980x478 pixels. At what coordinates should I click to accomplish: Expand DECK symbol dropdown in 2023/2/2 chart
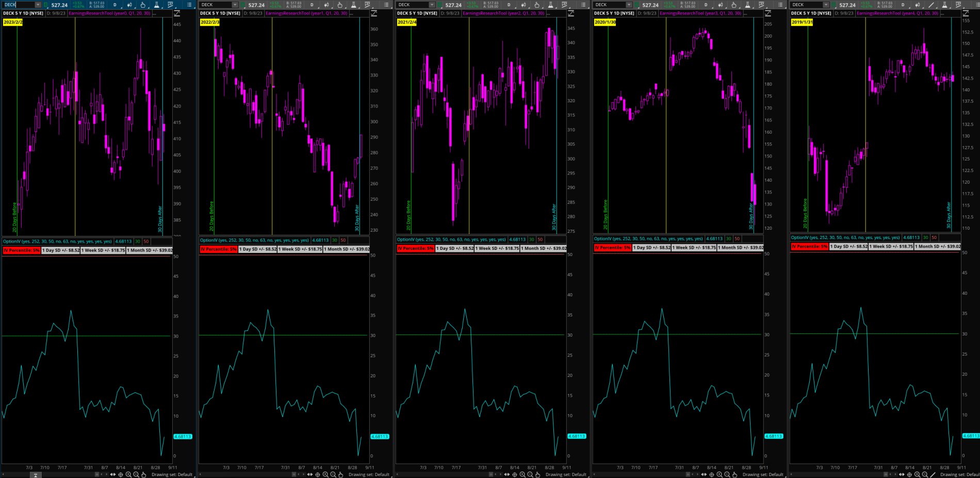tap(38, 5)
